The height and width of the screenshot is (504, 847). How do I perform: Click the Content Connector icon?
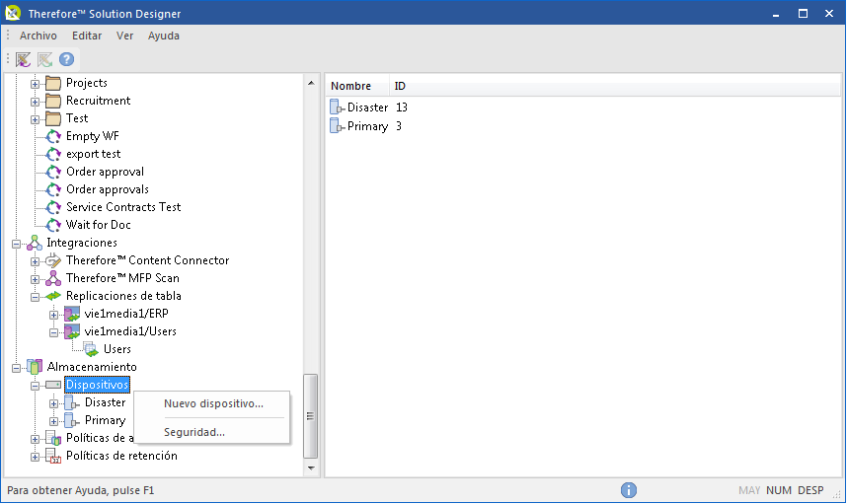click(x=53, y=260)
